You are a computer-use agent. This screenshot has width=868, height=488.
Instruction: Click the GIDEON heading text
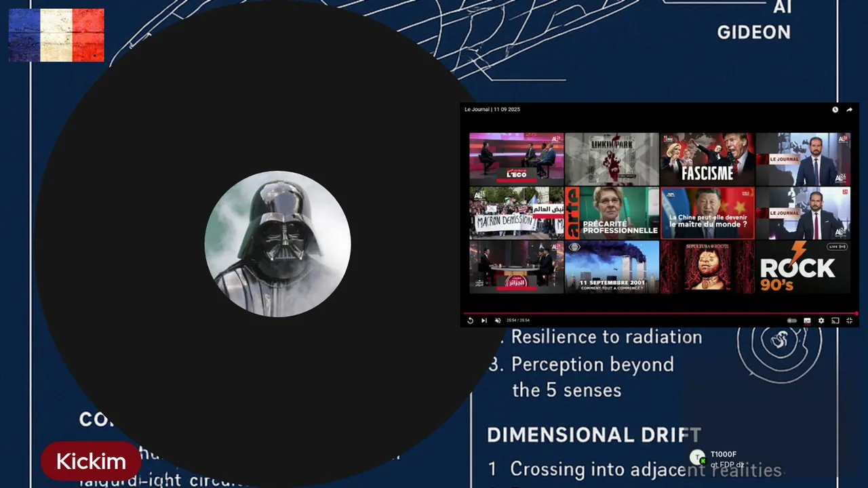point(753,32)
